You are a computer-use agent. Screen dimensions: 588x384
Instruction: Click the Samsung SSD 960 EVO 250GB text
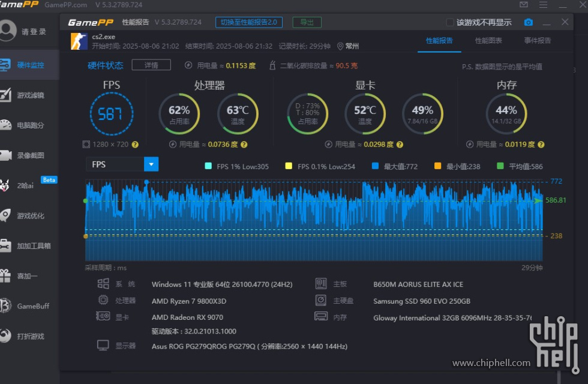tap(421, 301)
